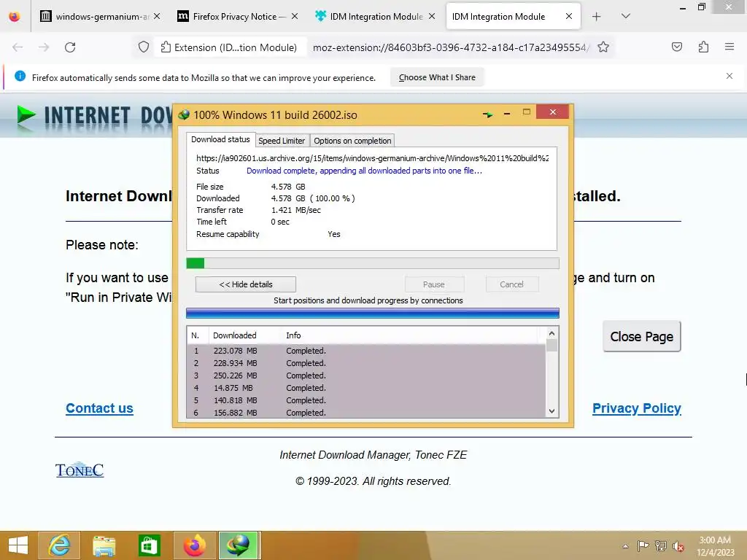
Task: Open a new Firefox tab
Action: pos(597,17)
